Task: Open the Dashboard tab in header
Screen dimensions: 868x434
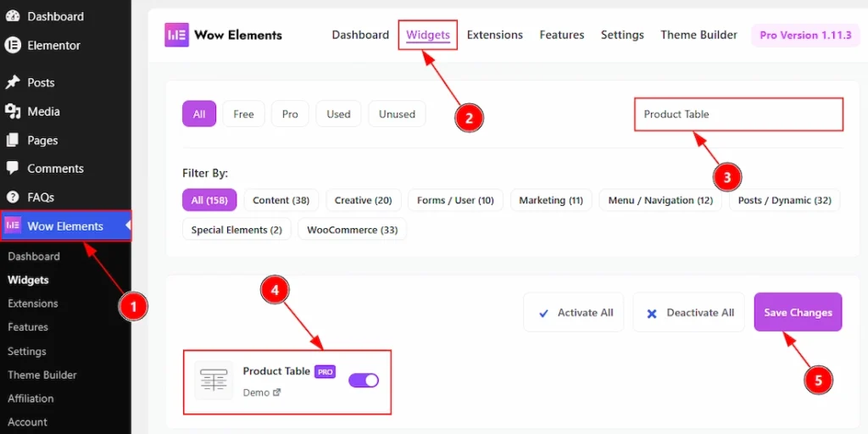Action: coord(360,35)
